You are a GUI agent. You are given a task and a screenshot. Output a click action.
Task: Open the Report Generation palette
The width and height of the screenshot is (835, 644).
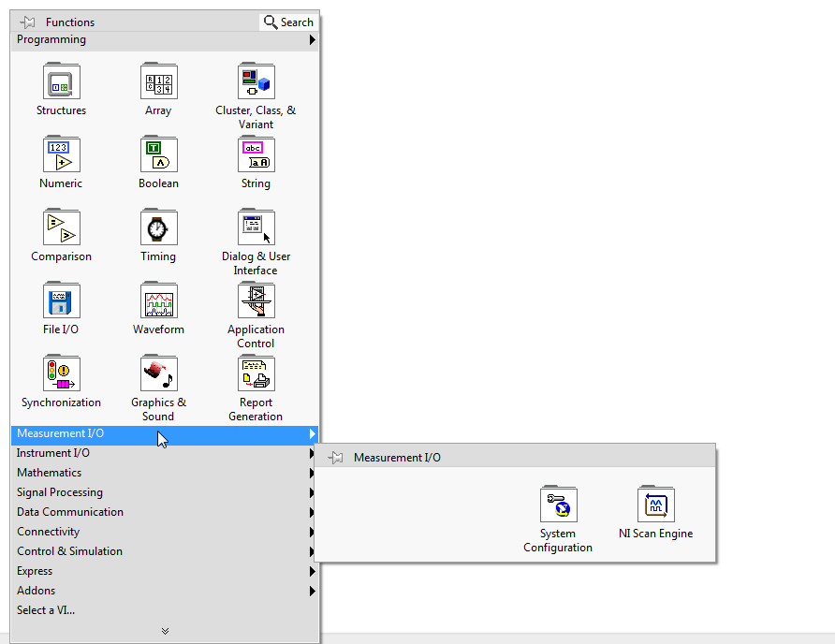pyautogui.click(x=256, y=373)
